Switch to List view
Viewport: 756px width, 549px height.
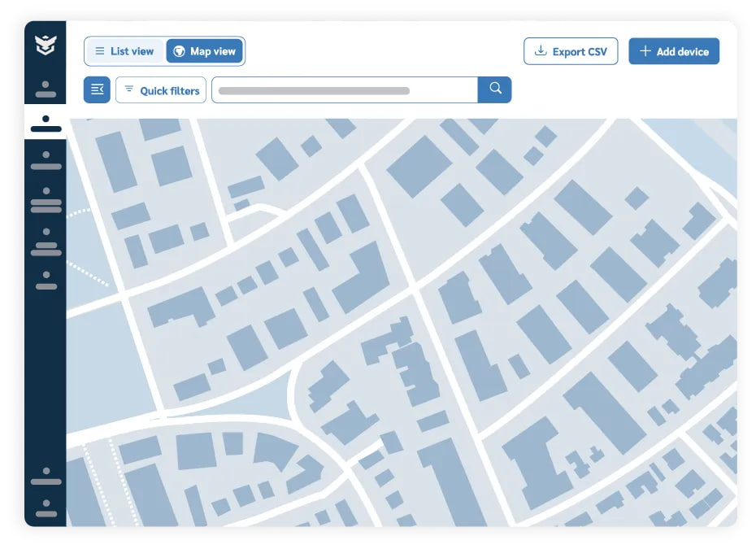pyautogui.click(x=124, y=51)
